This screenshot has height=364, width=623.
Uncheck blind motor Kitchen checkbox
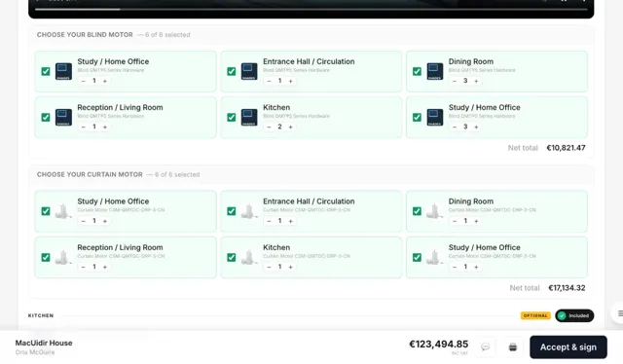(232, 117)
